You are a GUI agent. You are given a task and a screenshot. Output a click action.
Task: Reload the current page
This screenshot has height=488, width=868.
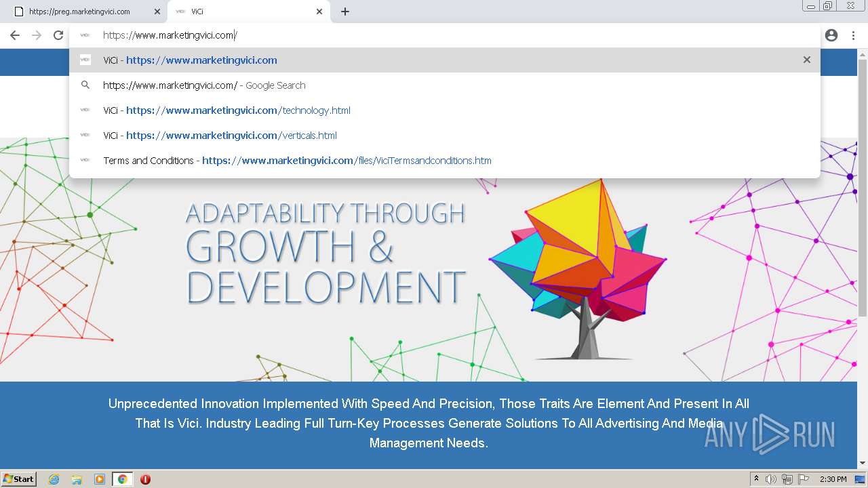(58, 35)
